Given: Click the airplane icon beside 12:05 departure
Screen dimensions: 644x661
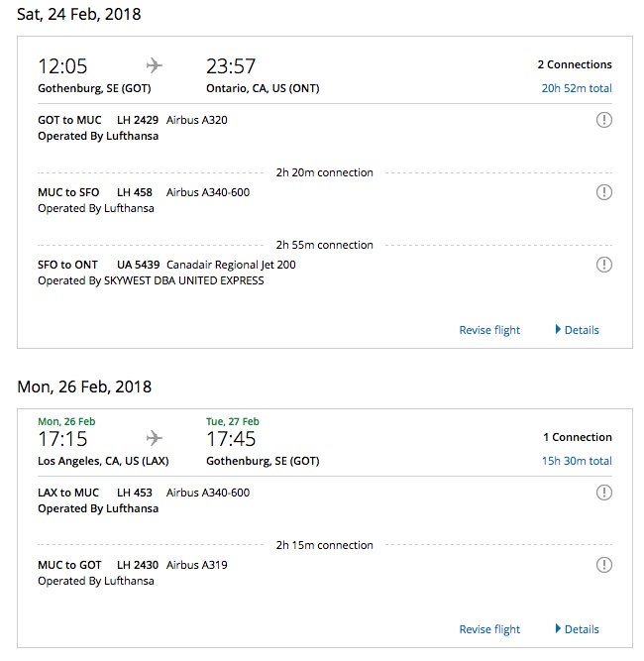Looking at the screenshot, I should [155, 65].
